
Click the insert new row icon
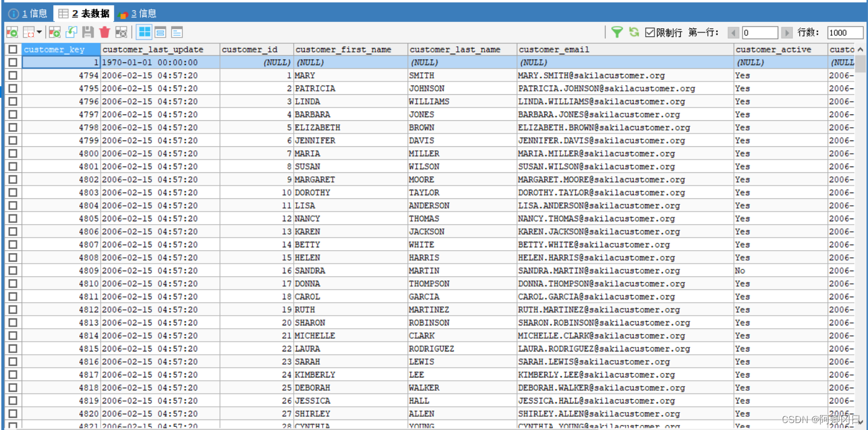(x=54, y=32)
